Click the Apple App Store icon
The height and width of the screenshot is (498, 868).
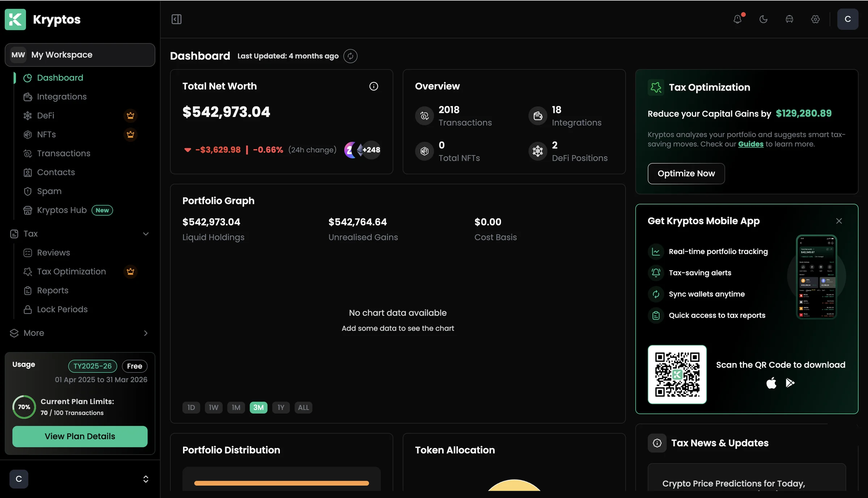coord(771,383)
